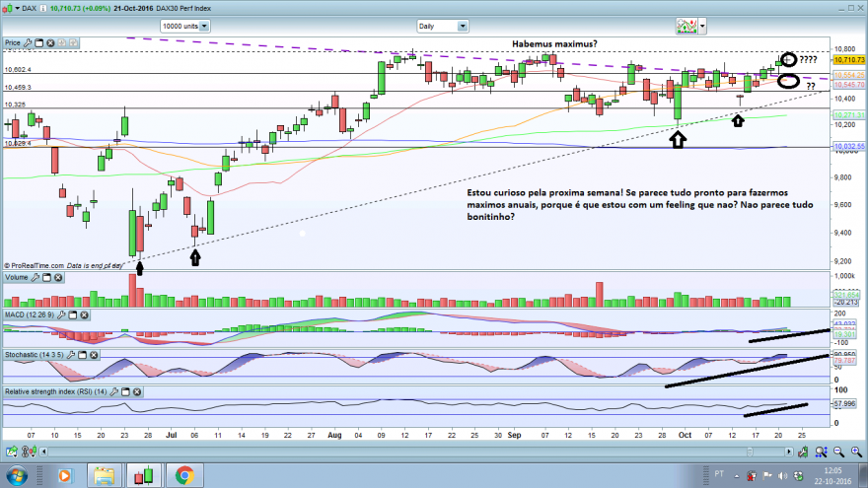Open Price panel settings wrench
The image size is (868, 488).
[28, 42]
